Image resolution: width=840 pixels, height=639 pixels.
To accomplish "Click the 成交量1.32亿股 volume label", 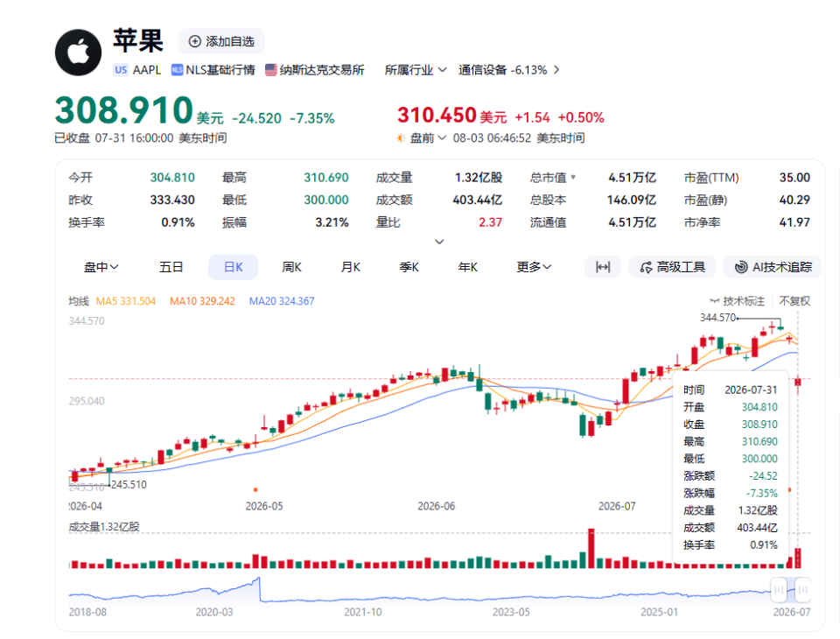I will click(x=104, y=527).
